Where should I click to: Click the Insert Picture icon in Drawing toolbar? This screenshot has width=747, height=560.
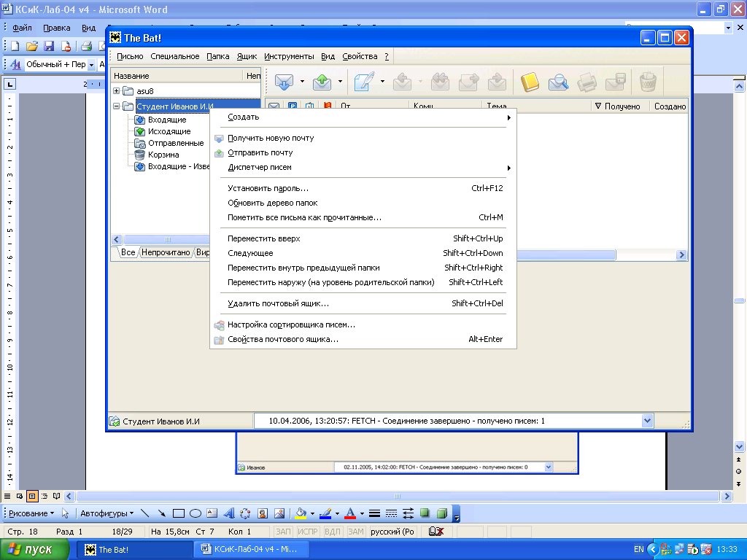279,513
